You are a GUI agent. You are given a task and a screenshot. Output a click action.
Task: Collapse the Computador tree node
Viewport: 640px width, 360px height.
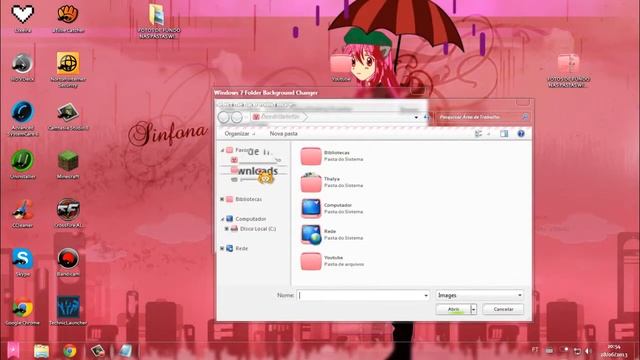click(222, 219)
